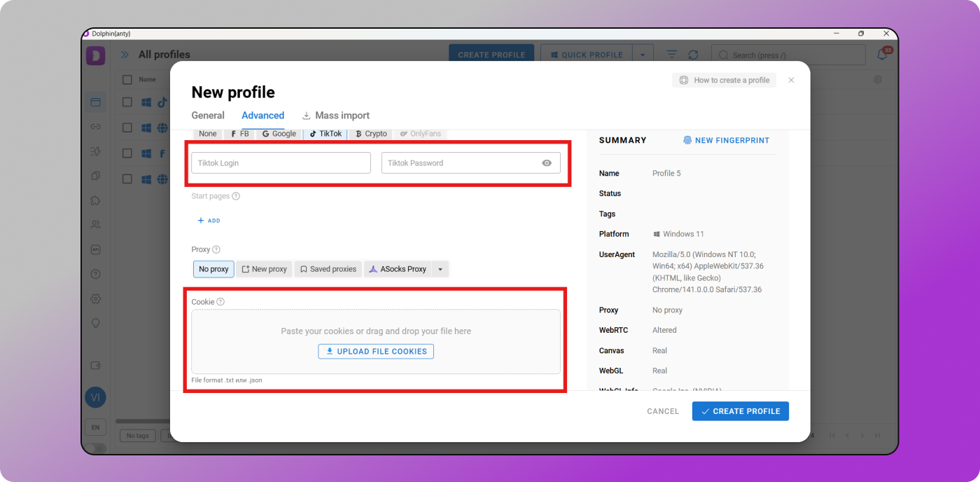Image resolution: width=980 pixels, height=482 pixels.
Task: Expand the ASocks Proxy dropdown arrow
Action: click(x=440, y=269)
